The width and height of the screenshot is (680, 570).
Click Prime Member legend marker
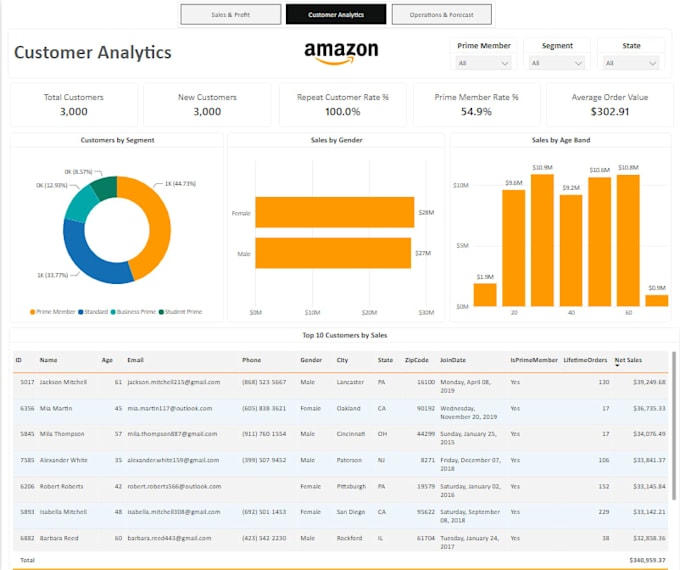point(33,312)
